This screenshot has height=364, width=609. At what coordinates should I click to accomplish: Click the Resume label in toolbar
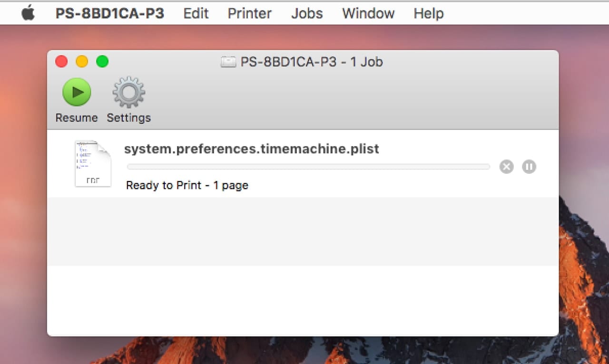[76, 118]
